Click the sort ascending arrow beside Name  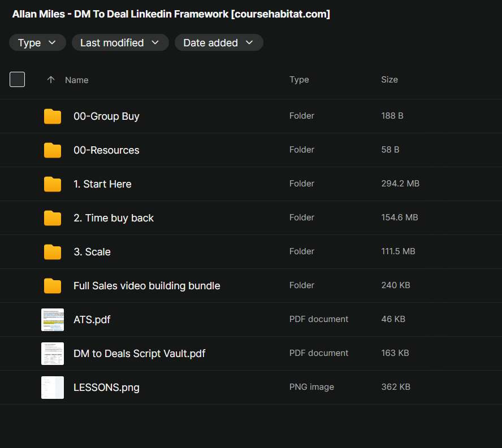(51, 80)
